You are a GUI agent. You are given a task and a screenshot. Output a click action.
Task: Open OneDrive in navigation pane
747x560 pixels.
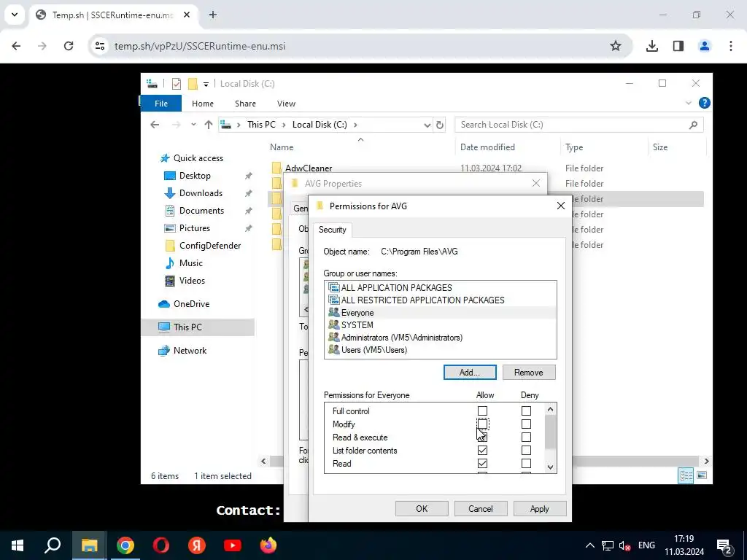coord(191,304)
